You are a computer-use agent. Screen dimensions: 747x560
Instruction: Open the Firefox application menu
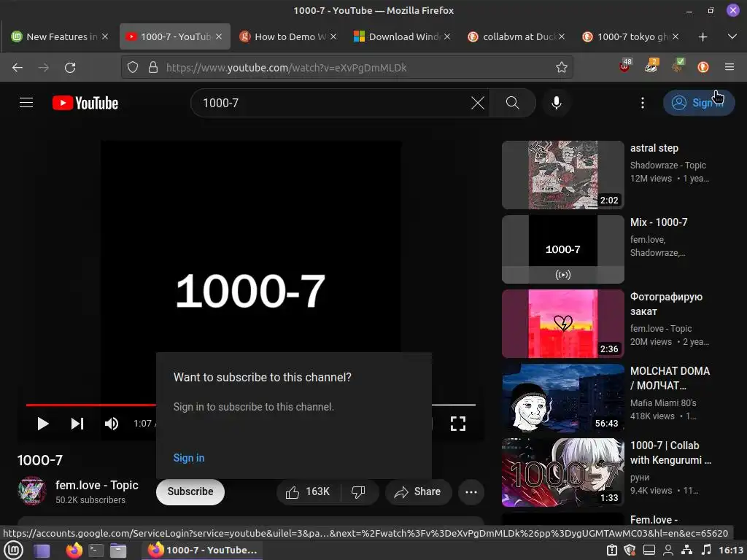pyautogui.click(x=729, y=67)
